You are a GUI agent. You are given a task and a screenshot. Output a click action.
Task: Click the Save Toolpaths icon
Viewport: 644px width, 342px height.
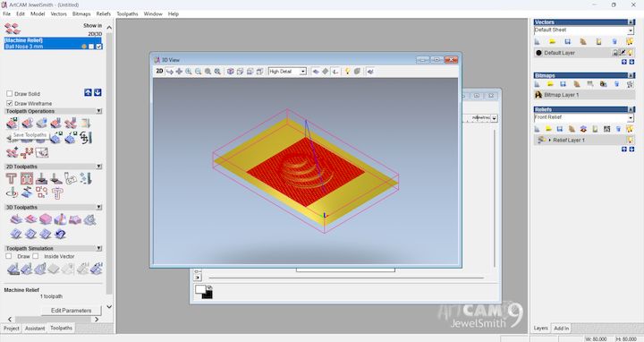point(12,123)
